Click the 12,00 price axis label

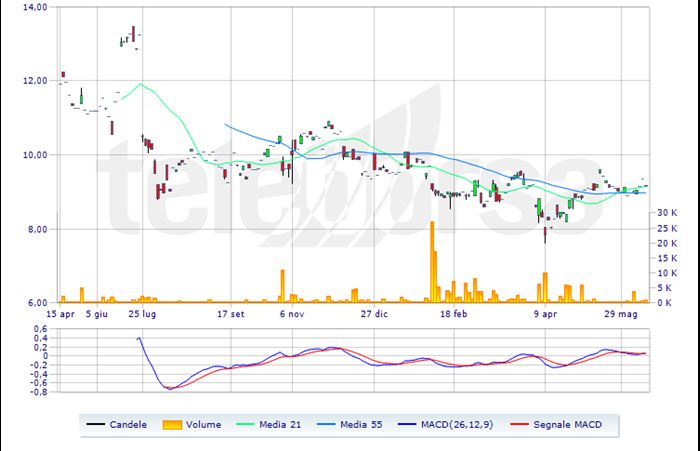tap(35, 81)
